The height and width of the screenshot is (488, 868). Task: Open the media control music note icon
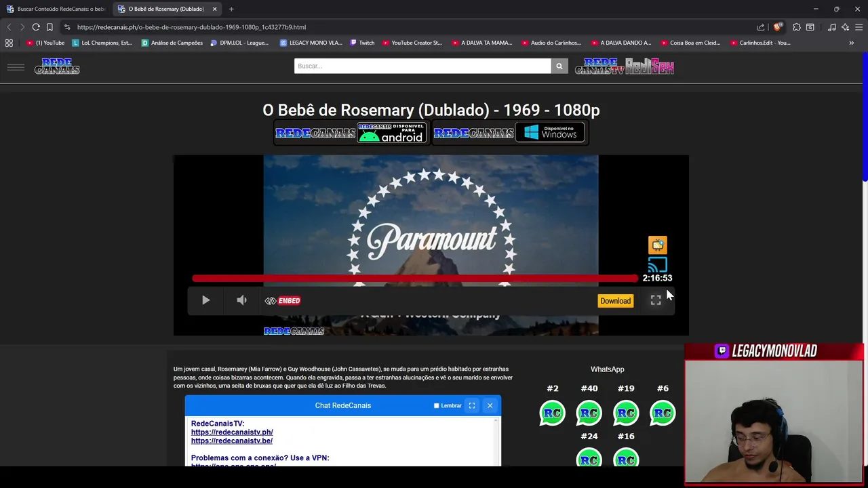tap(832, 27)
